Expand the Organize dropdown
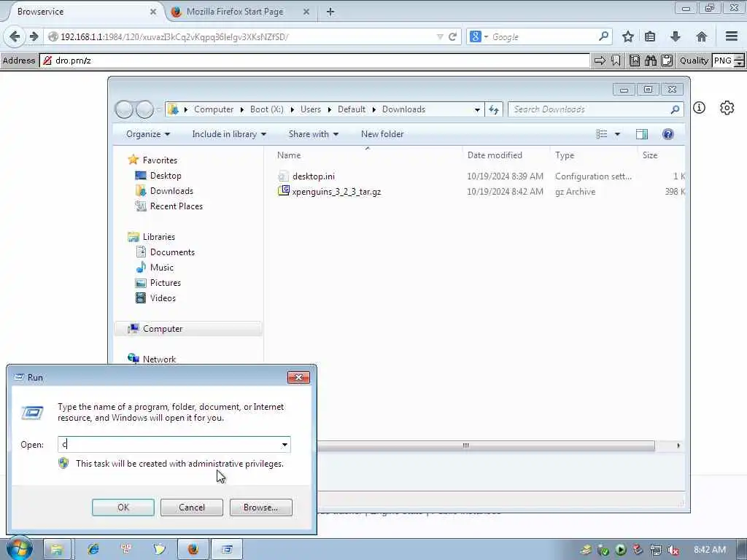747x560 pixels. coord(148,134)
